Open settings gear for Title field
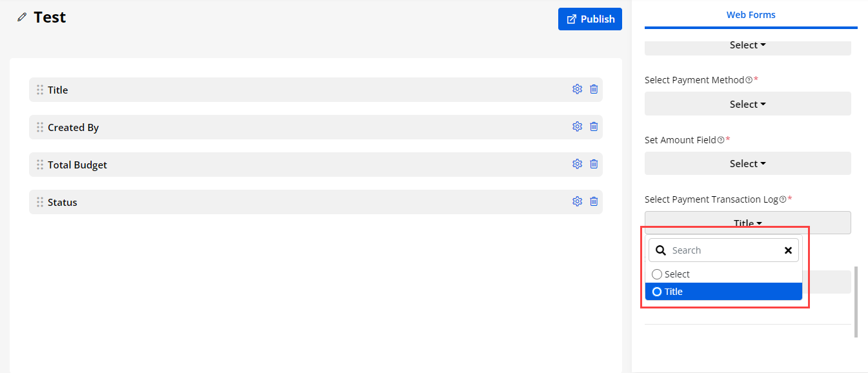Image resolution: width=868 pixels, height=373 pixels. tap(577, 90)
